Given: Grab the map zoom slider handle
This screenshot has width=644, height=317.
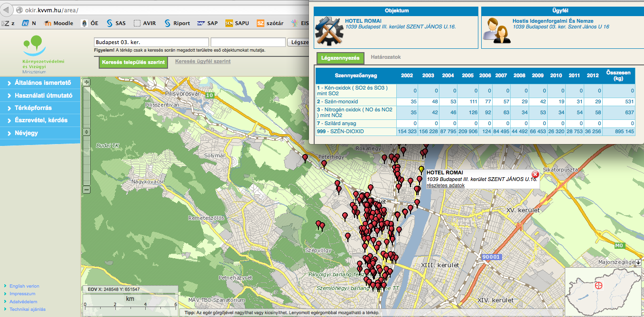Looking at the screenshot, I should tap(86, 131).
